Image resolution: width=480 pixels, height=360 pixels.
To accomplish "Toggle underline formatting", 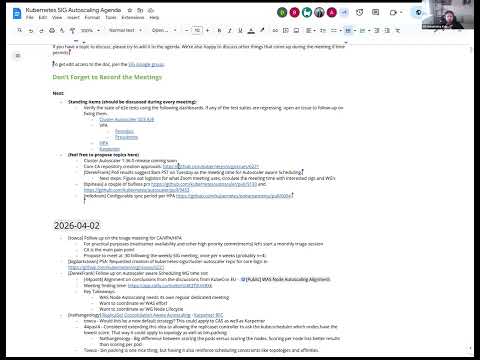I will pos(240,30).
